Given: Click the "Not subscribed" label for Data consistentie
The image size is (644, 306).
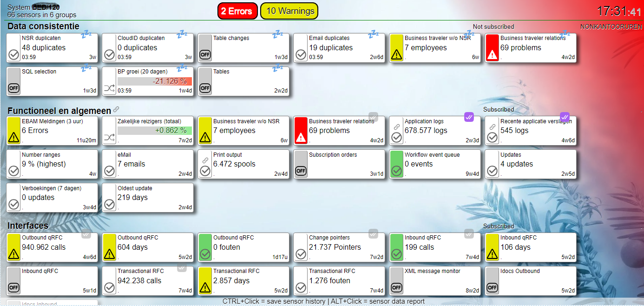Looking at the screenshot, I should tap(493, 27).
